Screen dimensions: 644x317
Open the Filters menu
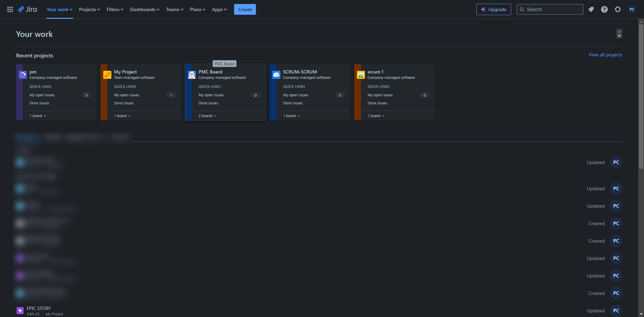coord(115,9)
